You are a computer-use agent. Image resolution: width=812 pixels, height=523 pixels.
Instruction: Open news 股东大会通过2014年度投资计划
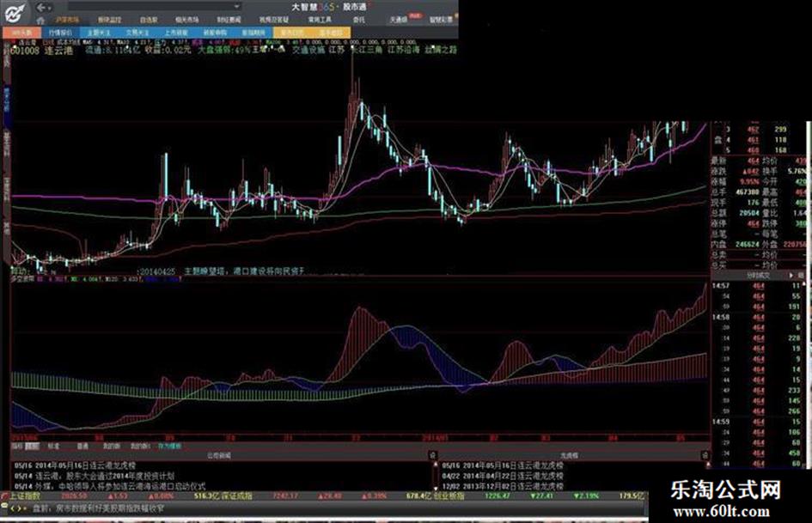(x=95, y=476)
